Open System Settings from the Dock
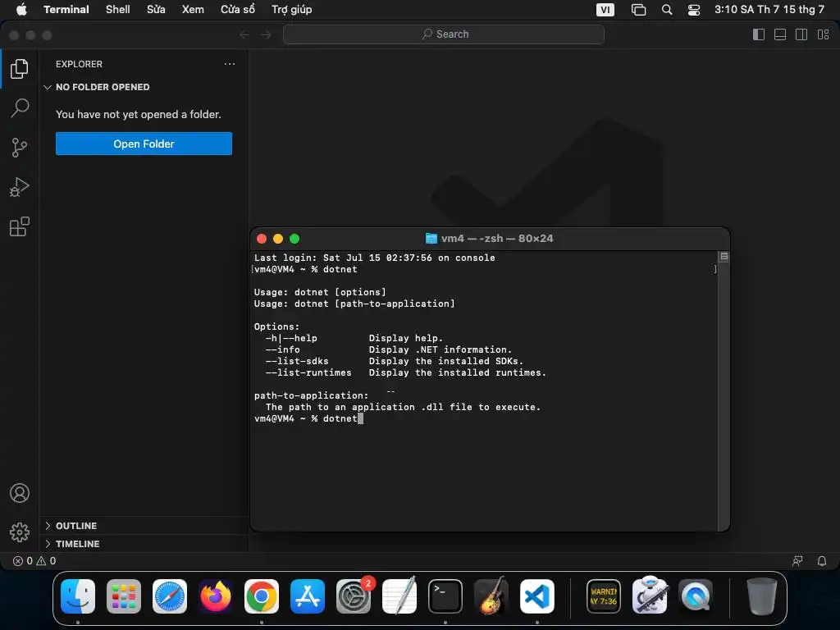The height and width of the screenshot is (630, 840). pos(354,596)
